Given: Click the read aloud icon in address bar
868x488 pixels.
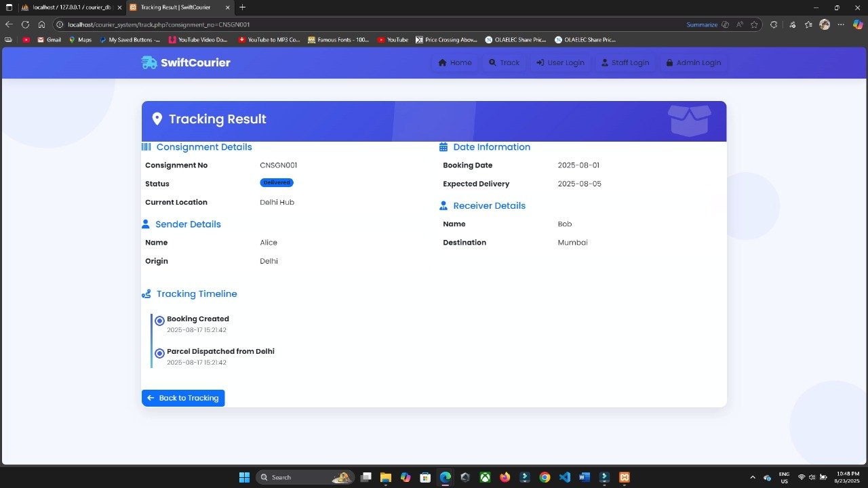Looking at the screenshot, I should pos(740,24).
